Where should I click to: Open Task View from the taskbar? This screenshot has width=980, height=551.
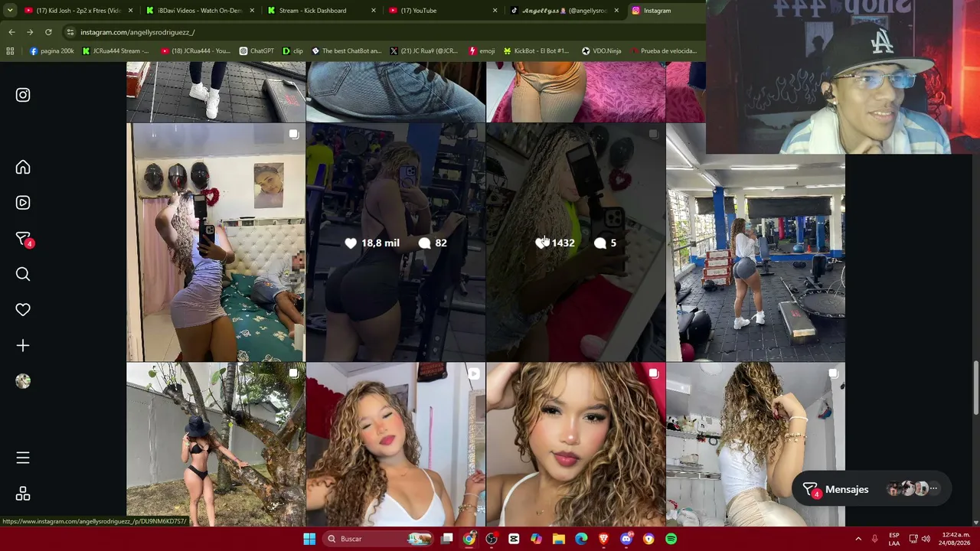[447, 539]
